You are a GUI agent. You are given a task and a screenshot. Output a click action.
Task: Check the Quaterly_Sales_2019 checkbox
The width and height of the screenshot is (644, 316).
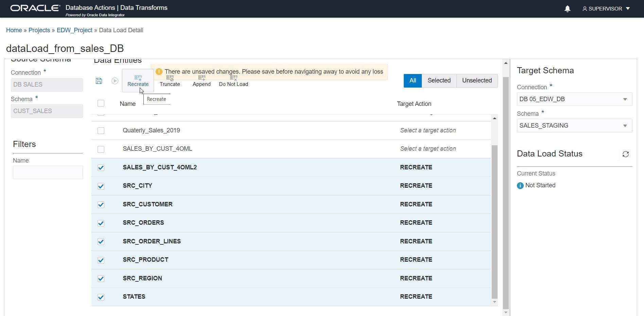click(x=101, y=131)
